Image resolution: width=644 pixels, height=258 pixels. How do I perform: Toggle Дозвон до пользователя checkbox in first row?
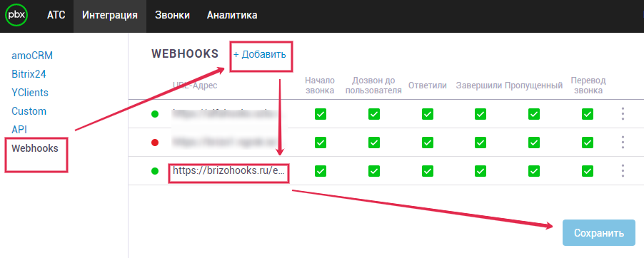point(373,113)
